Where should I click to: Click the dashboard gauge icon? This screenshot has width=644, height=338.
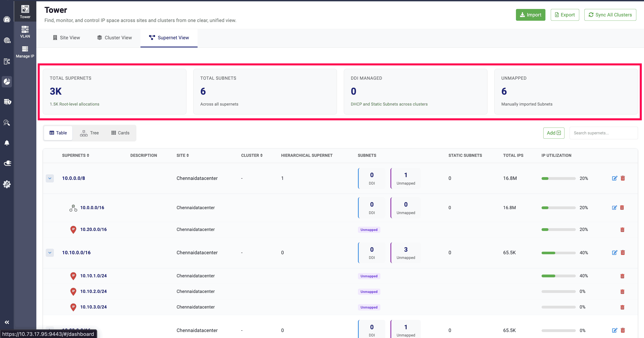pos(7,19)
